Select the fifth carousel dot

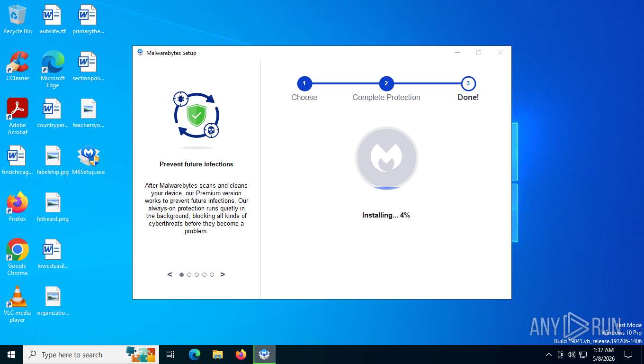[x=212, y=274]
